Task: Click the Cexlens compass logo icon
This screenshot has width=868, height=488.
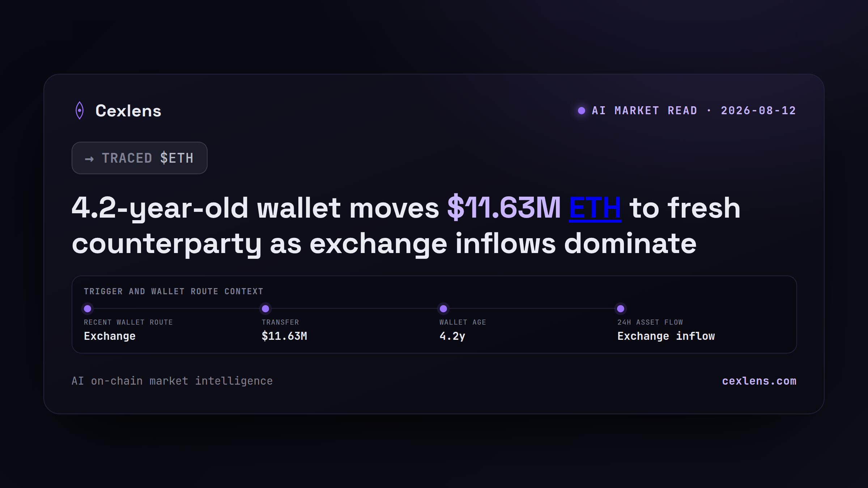Action: pos(80,111)
